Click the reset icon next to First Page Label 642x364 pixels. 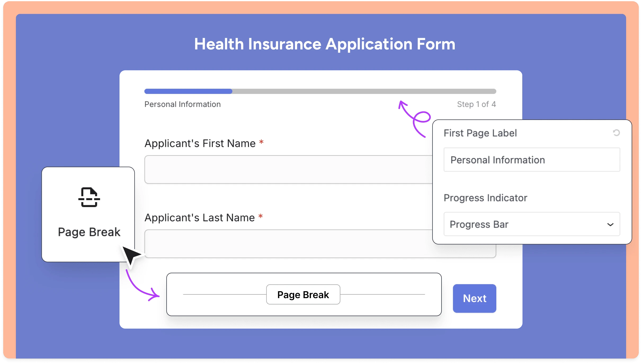point(617,132)
